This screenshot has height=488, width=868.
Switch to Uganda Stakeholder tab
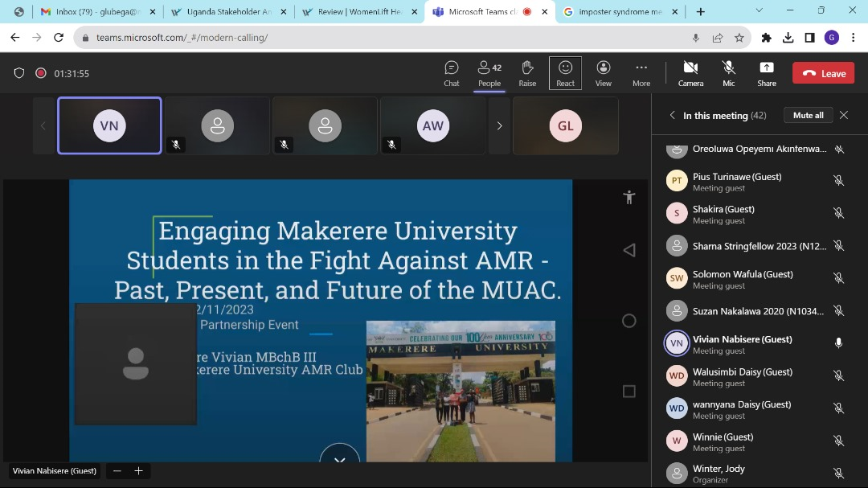228,11
